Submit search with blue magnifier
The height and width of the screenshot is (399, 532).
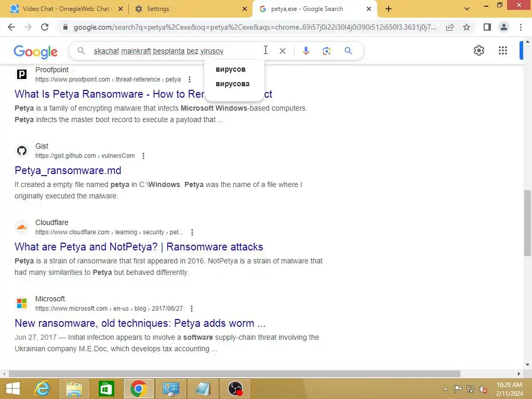tap(349, 51)
